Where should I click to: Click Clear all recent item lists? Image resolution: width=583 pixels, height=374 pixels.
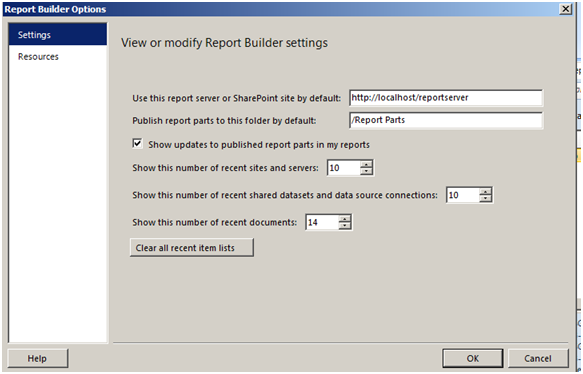pyautogui.click(x=192, y=248)
